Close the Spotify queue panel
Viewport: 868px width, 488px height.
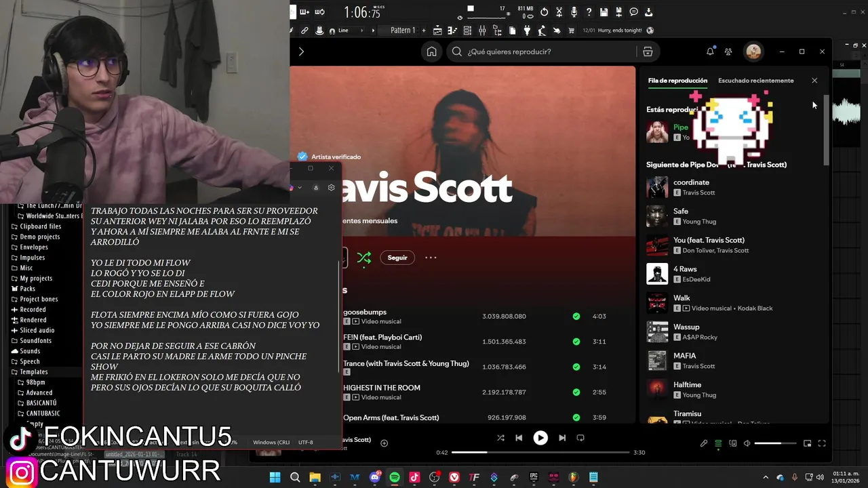point(814,81)
